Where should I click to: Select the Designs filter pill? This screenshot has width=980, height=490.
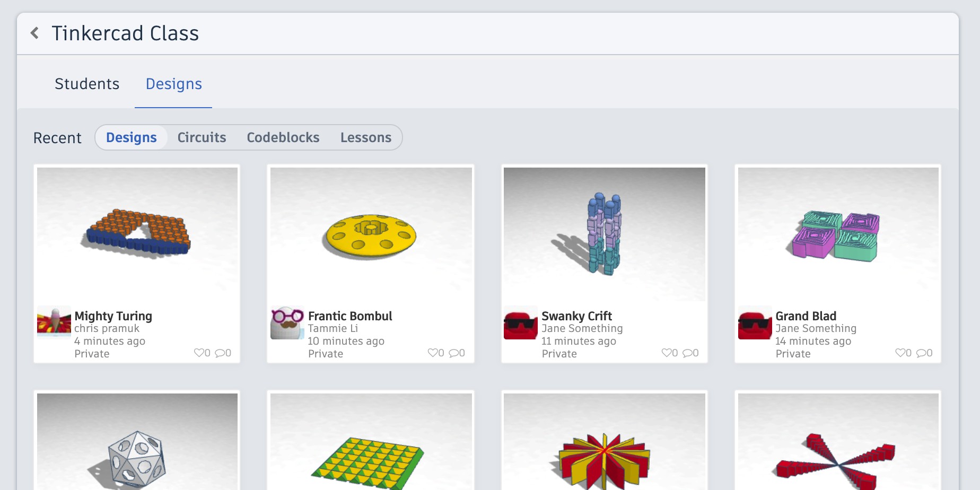[132, 137]
